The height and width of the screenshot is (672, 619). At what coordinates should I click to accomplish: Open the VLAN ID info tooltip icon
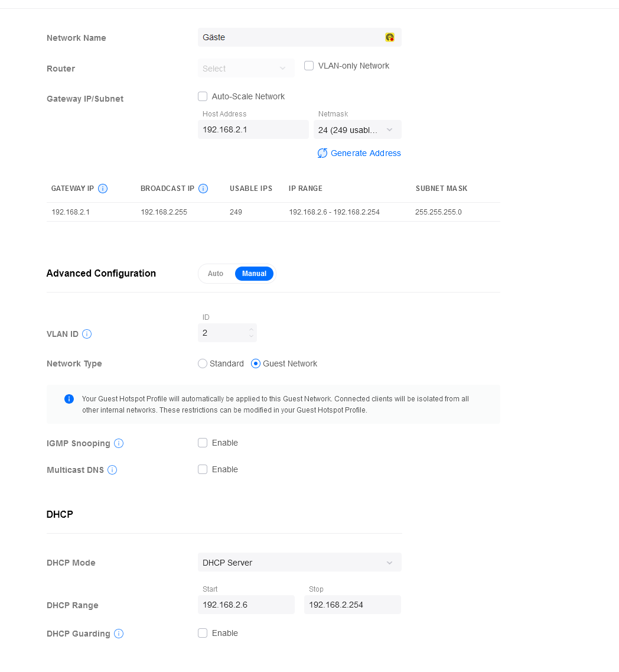pos(87,334)
